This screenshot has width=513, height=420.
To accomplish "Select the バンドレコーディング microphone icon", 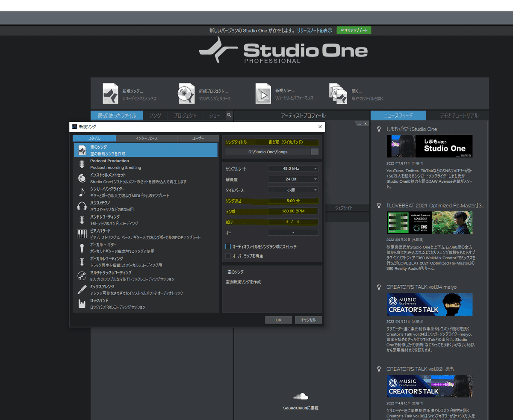I will [x=82, y=220].
